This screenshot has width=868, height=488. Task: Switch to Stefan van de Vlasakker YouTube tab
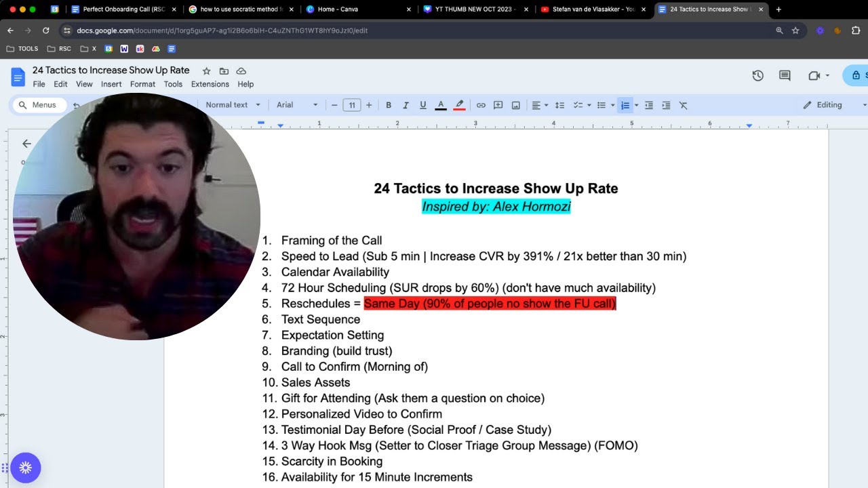[x=592, y=9]
